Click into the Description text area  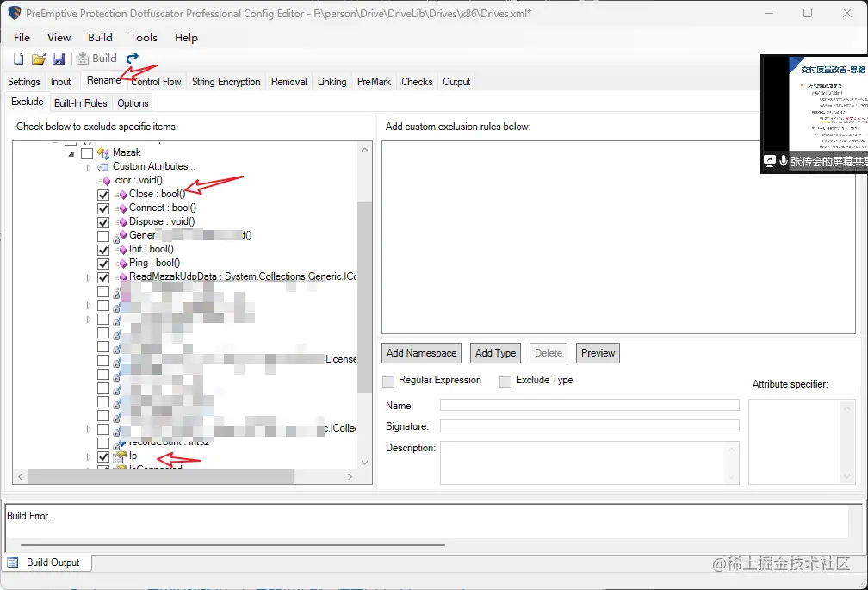coord(590,463)
